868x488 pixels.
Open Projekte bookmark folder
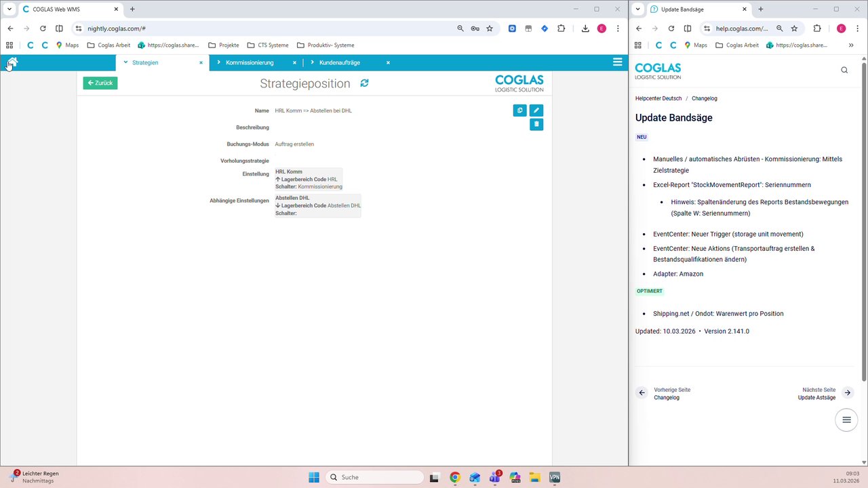pyautogui.click(x=224, y=45)
